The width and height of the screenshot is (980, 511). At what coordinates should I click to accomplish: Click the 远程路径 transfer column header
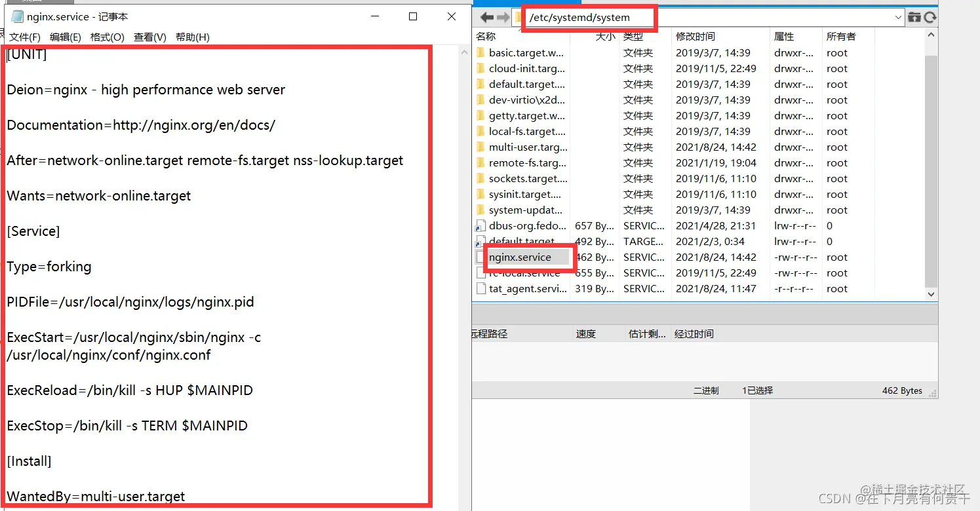click(x=489, y=334)
